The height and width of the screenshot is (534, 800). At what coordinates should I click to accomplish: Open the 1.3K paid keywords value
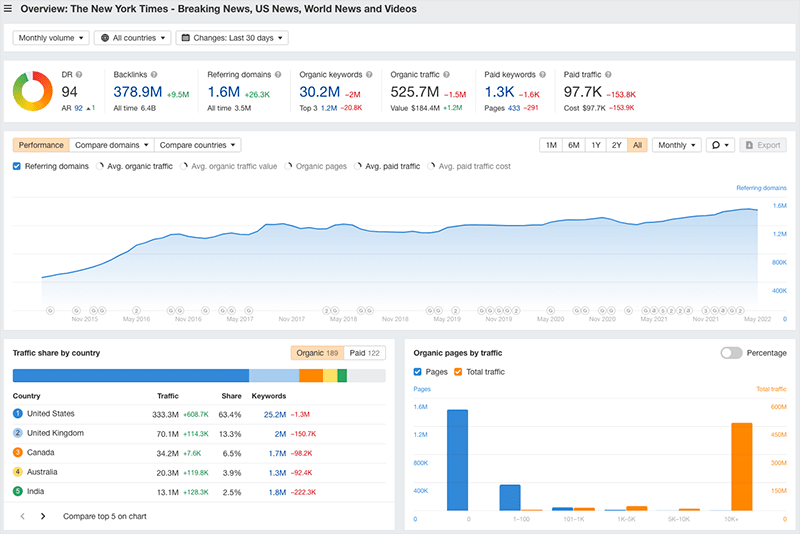pos(499,92)
